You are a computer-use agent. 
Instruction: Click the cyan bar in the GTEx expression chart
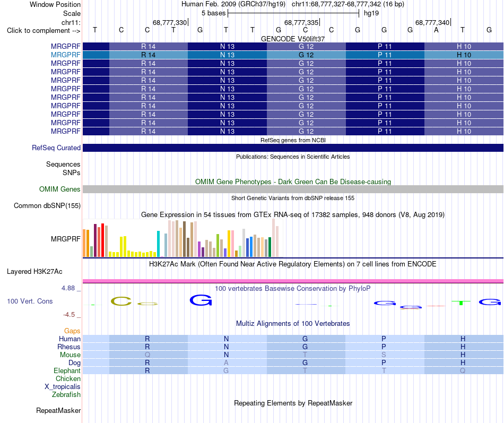click(158, 244)
